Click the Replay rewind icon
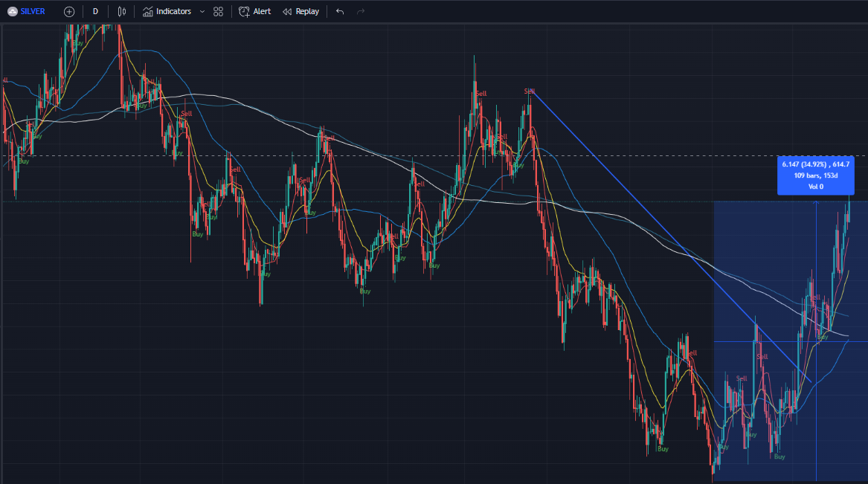Viewport: 868px width, 484px height. pos(286,11)
